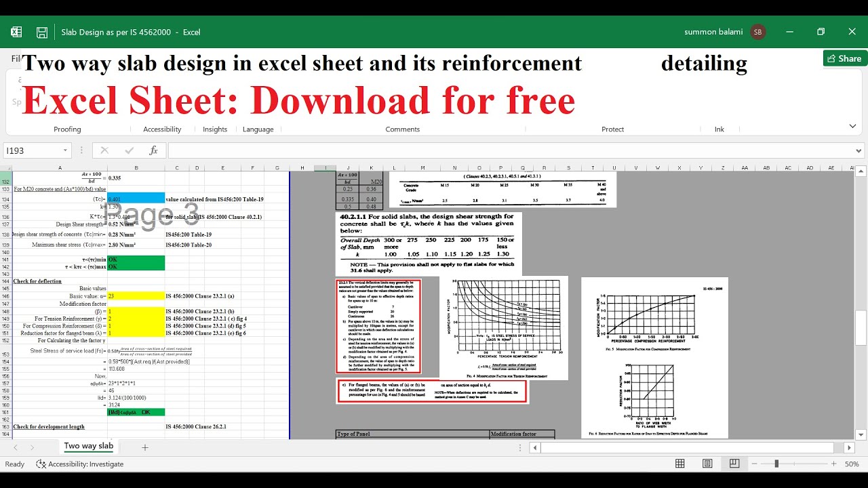Image resolution: width=868 pixels, height=488 pixels.
Task: Click the Excel application logo icon
Action: (16, 32)
